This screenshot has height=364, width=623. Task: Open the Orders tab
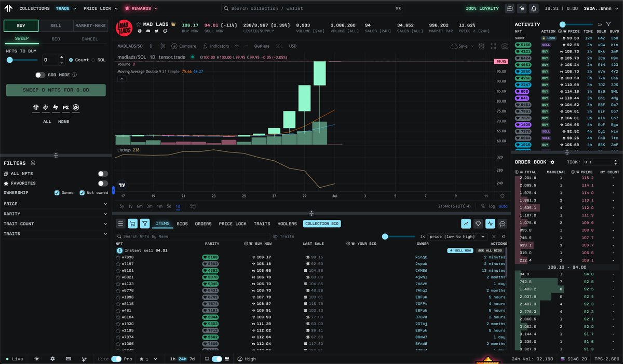tap(203, 224)
